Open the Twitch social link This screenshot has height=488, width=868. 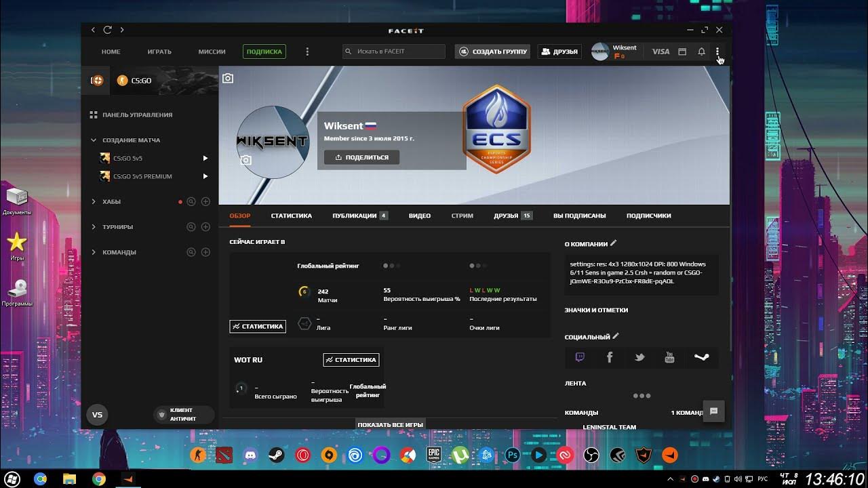pos(580,357)
